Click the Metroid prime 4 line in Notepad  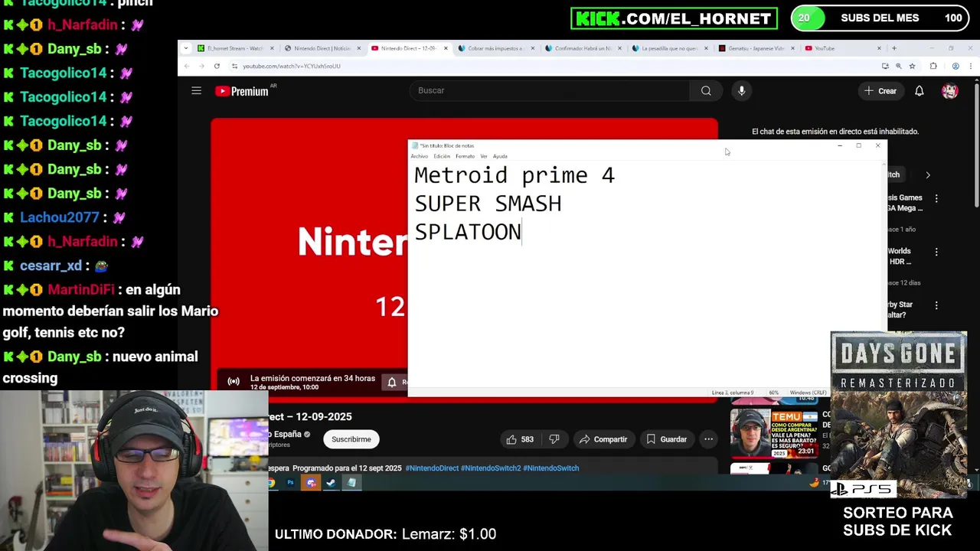(514, 175)
